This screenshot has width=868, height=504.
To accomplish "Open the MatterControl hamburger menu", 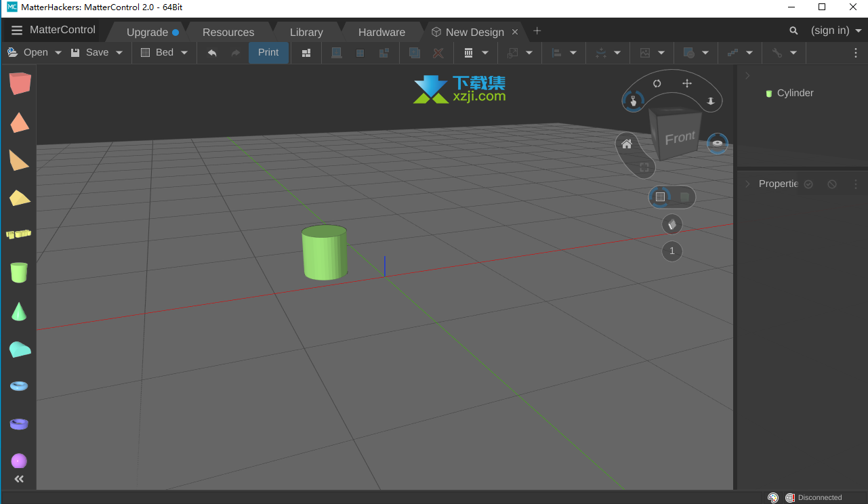I will (17, 30).
